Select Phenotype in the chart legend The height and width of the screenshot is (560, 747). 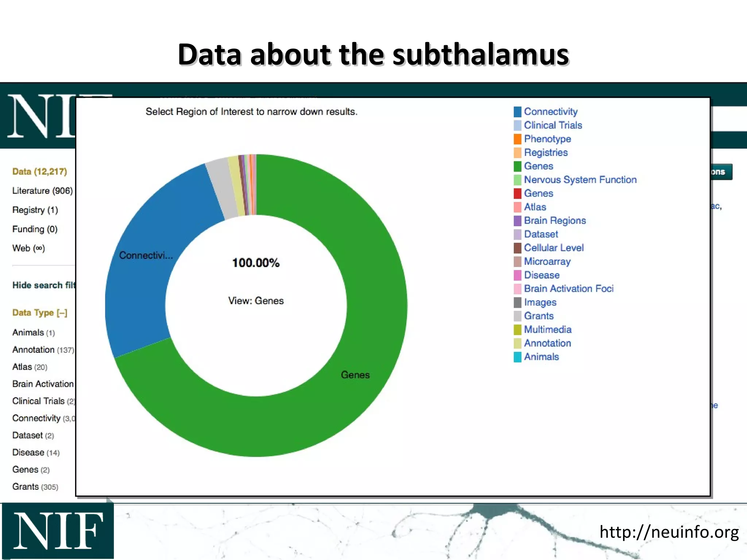[547, 139]
